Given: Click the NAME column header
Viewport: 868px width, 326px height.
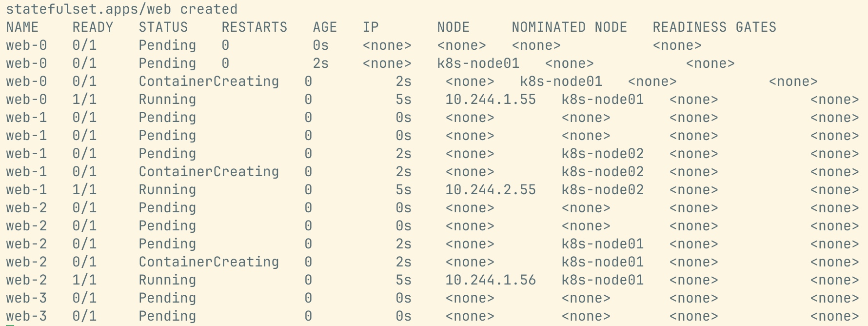Looking at the screenshot, I should click(22, 27).
